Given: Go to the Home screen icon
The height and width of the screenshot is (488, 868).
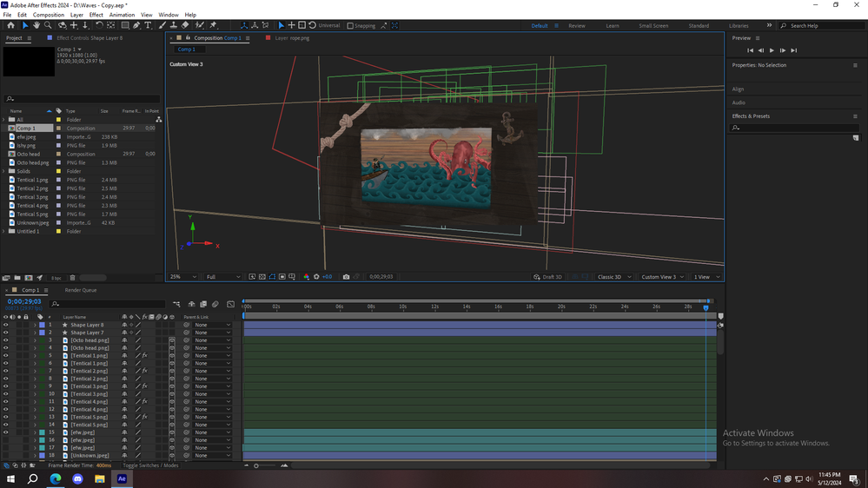Looking at the screenshot, I should pyautogui.click(x=10, y=25).
